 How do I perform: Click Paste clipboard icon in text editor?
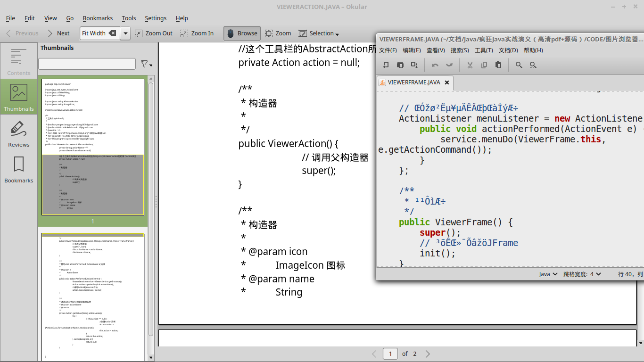pyautogui.click(x=498, y=65)
